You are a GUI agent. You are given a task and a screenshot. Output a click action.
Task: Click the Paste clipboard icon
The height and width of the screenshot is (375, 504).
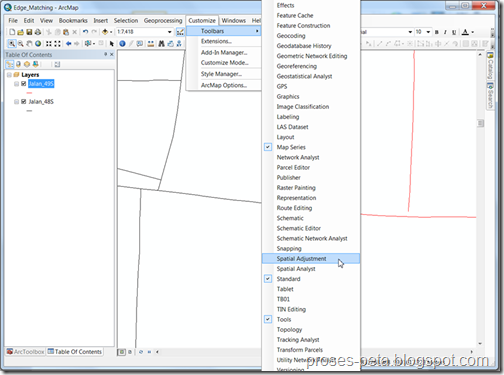click(x=66, y=32)
